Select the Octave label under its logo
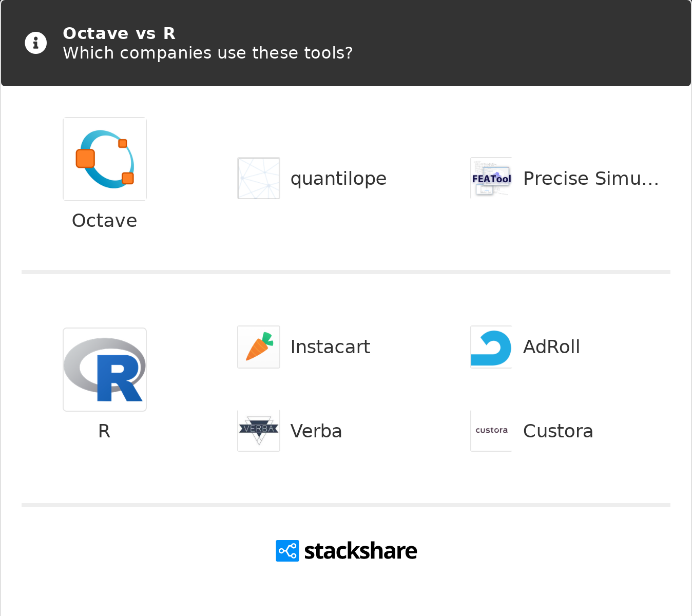Viewport: 692px width, 616px height. point(104,220)
